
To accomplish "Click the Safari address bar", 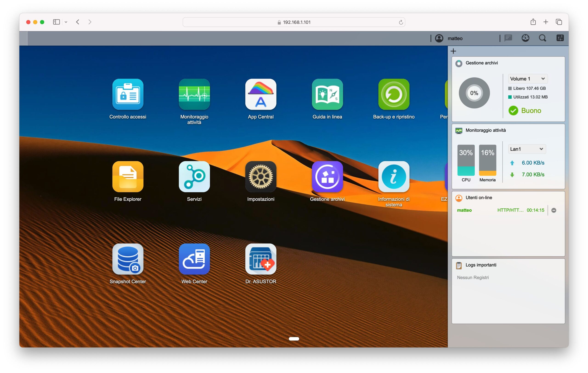I will point(294,22).
